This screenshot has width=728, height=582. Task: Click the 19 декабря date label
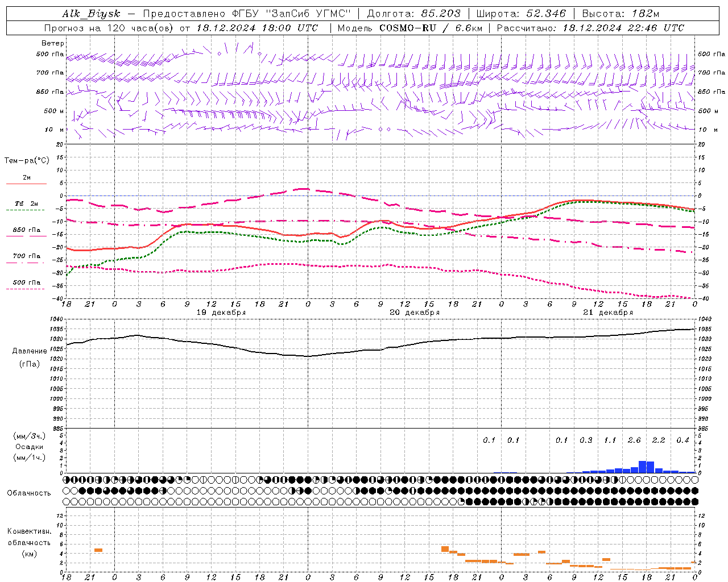(x=221, y=313)
